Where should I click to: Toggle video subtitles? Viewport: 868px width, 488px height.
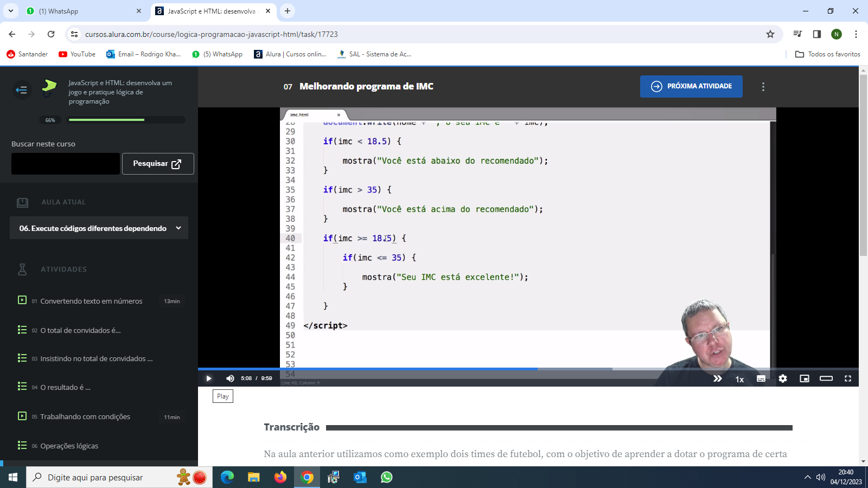click(x=761, y=378)
